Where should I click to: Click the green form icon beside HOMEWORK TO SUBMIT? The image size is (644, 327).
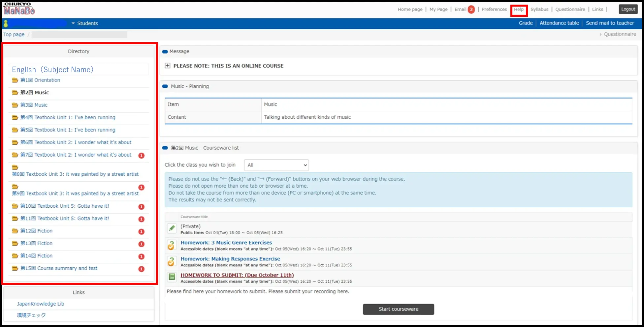(x=172, y=277)
